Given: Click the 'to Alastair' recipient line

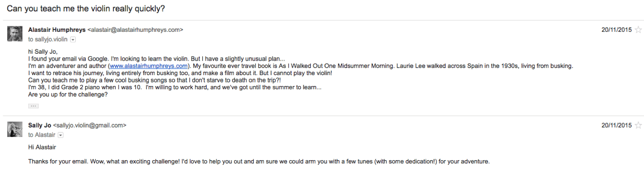Looking at the screenshot, I should (41, 135).
